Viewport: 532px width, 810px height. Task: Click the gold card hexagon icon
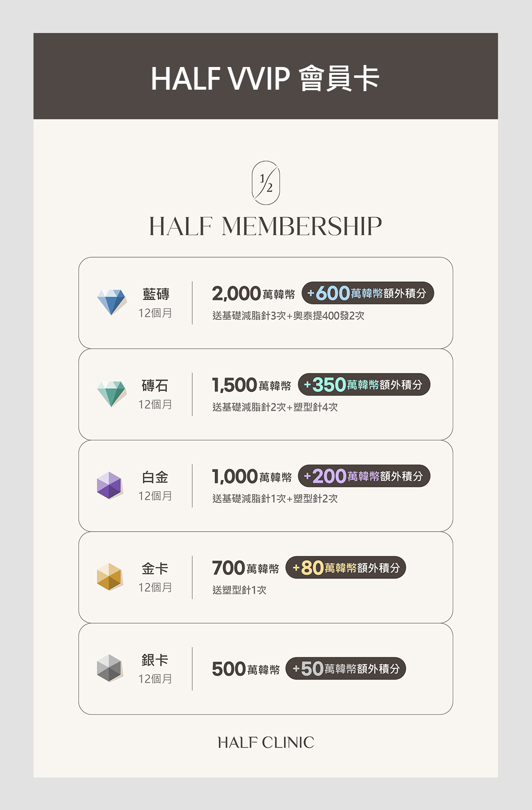[x=109, y=576]
